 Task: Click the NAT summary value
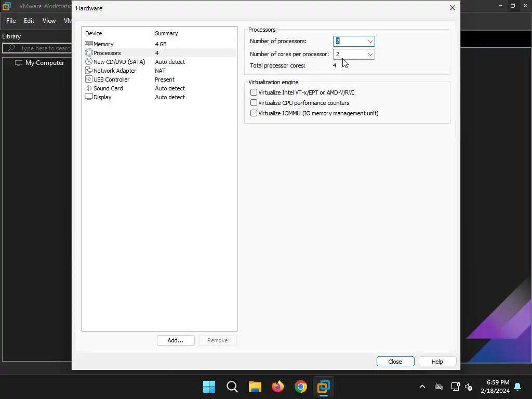pos(160,71)
